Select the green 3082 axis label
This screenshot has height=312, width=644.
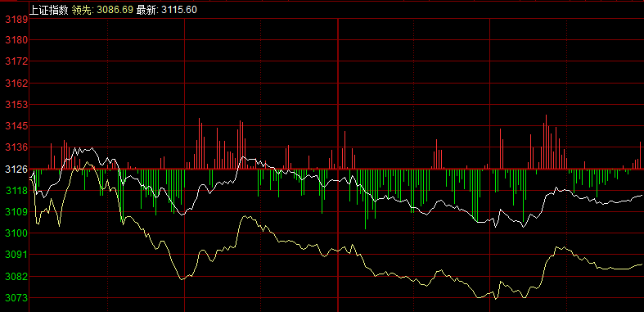click(x=17, y=276)
